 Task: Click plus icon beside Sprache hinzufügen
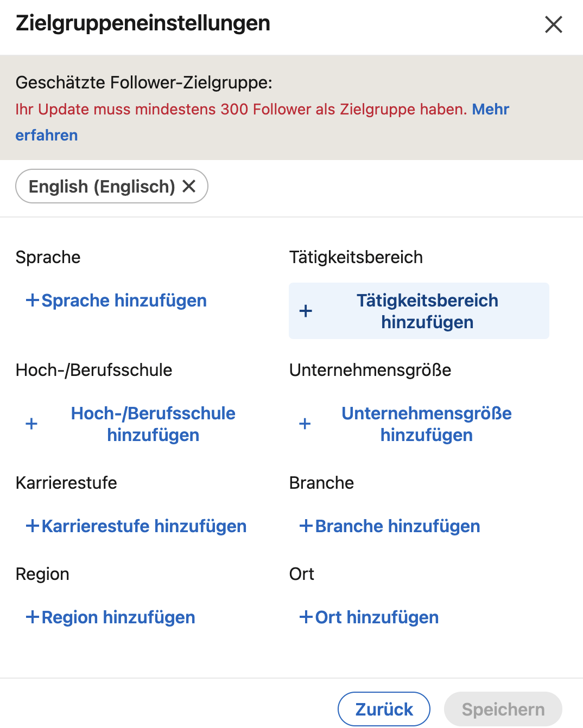click(33, 300)
